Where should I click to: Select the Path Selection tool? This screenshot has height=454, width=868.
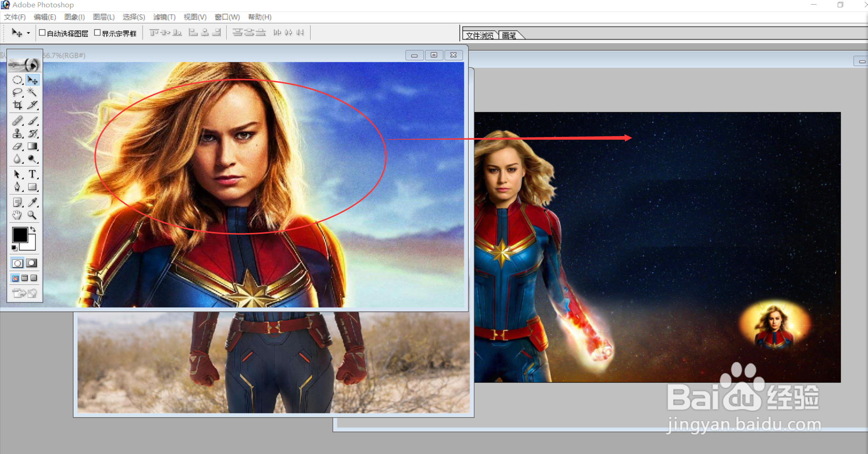[17, 175]
